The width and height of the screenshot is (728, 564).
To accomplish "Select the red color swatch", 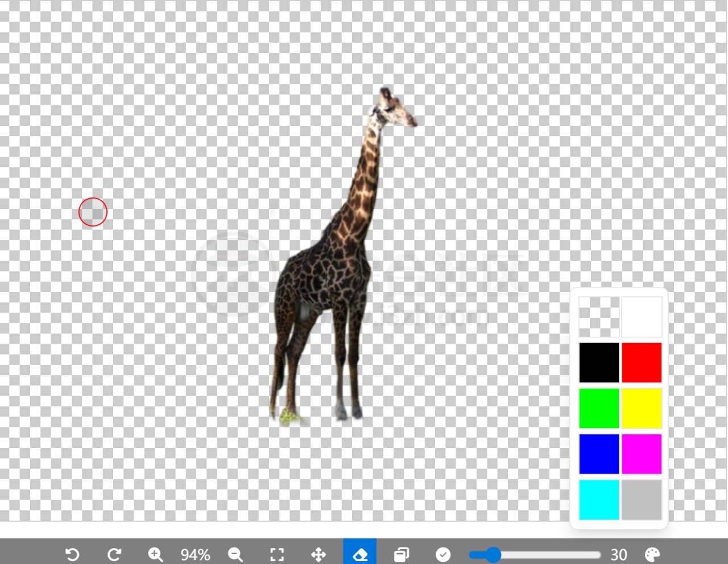I will point(642,363).
